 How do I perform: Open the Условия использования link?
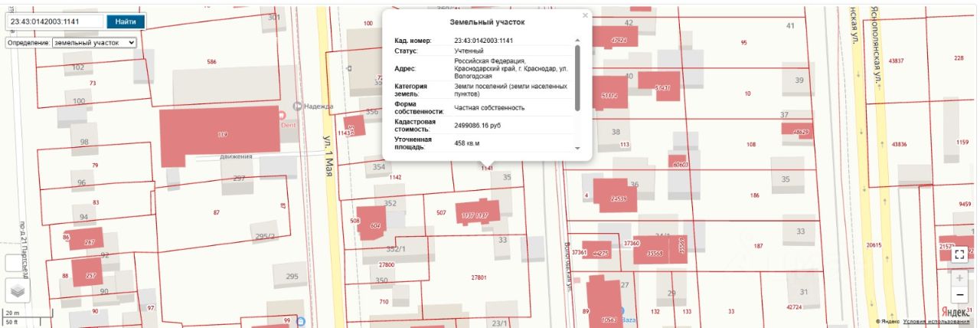936,322
